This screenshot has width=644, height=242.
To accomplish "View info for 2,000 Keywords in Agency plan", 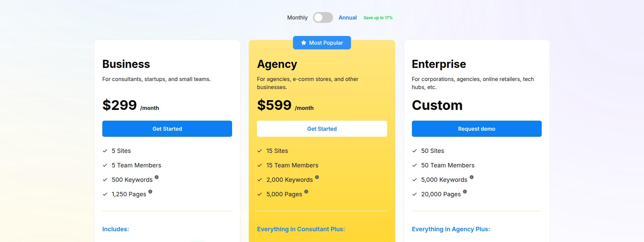I will click(317, 177).
